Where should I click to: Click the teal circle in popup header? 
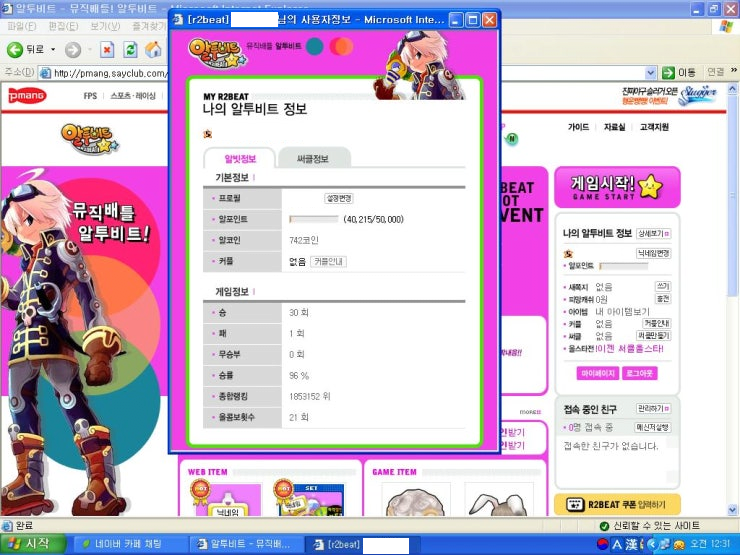tap(315, 47)
